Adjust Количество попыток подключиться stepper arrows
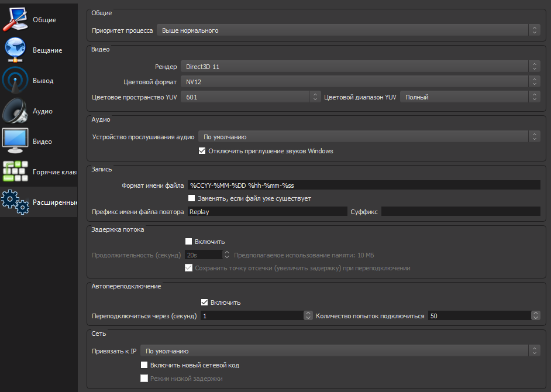Screen dimensions: 551x392 536,315
